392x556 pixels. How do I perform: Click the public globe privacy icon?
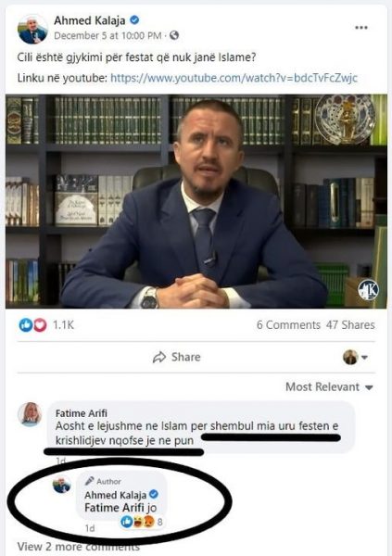coord(174,35)
